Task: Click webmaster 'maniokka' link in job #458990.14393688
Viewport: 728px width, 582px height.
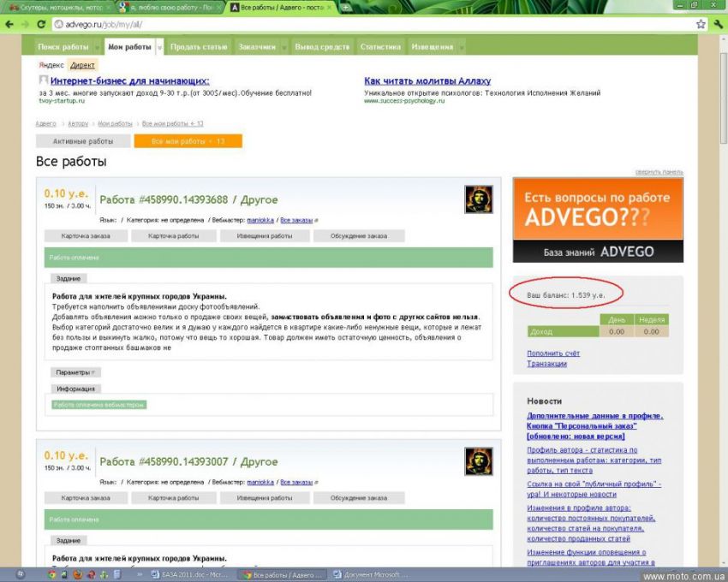Action: click(x=260, y=220)
